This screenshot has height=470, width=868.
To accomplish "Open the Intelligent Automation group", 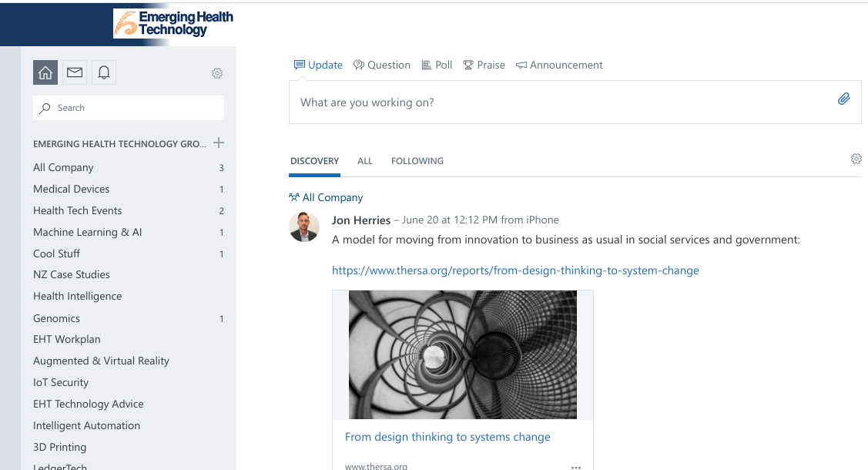I will (x=87, y=426).
